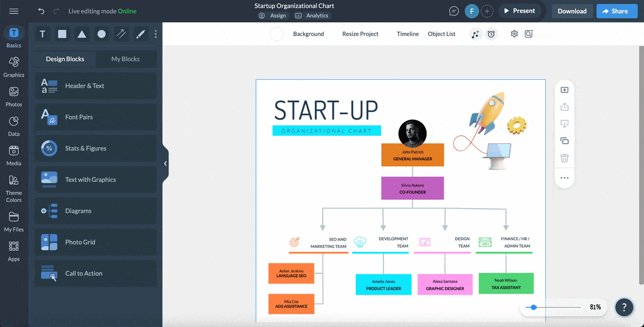
Task: Open the Theme Colors panel
Action: (x=13, y=189)
